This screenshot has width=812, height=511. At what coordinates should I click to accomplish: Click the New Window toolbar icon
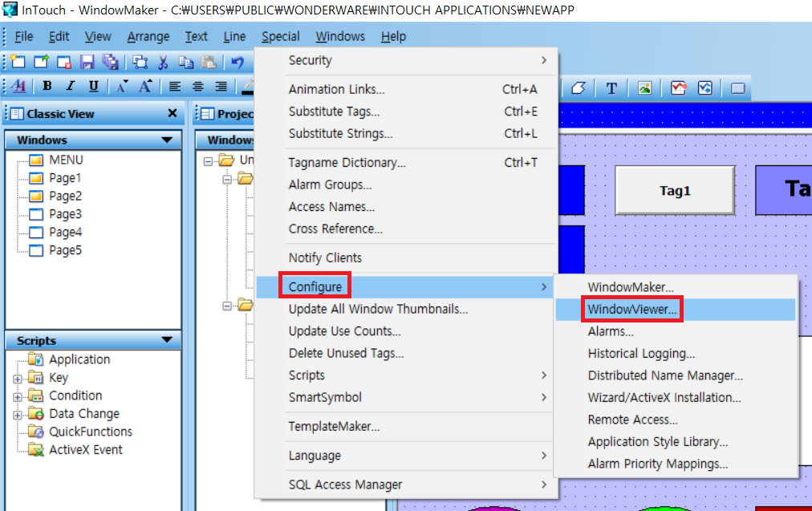[18, 62]
